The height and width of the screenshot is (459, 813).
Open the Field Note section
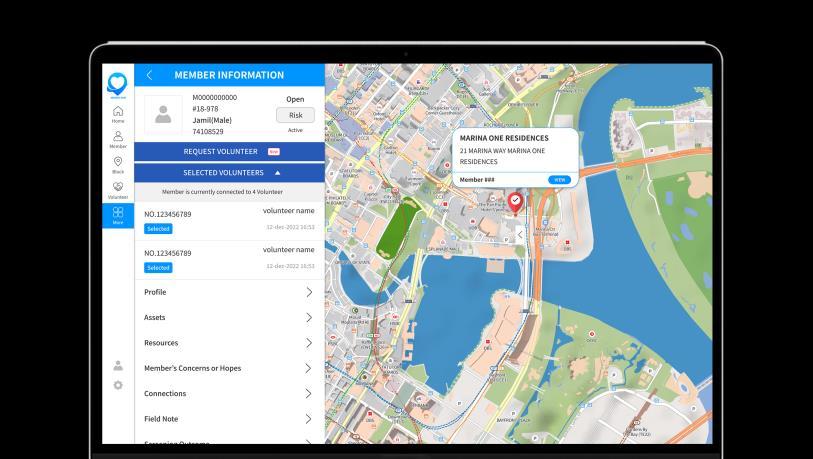click(229, 419)
